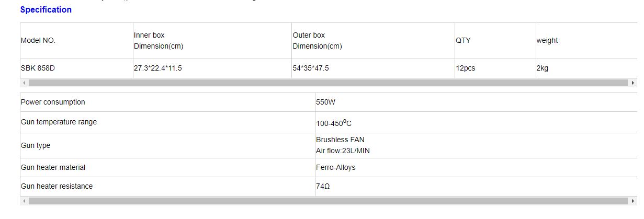Select the Power consumption row label
The height and width of the screenshot is (219, 644).
[167, 102]
